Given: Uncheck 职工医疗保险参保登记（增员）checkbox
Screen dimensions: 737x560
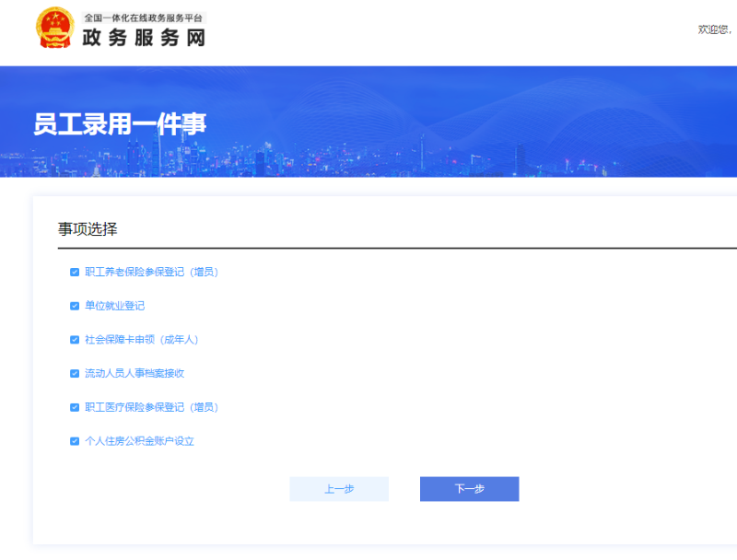Looking at the screenshot, I should point(75,407).
